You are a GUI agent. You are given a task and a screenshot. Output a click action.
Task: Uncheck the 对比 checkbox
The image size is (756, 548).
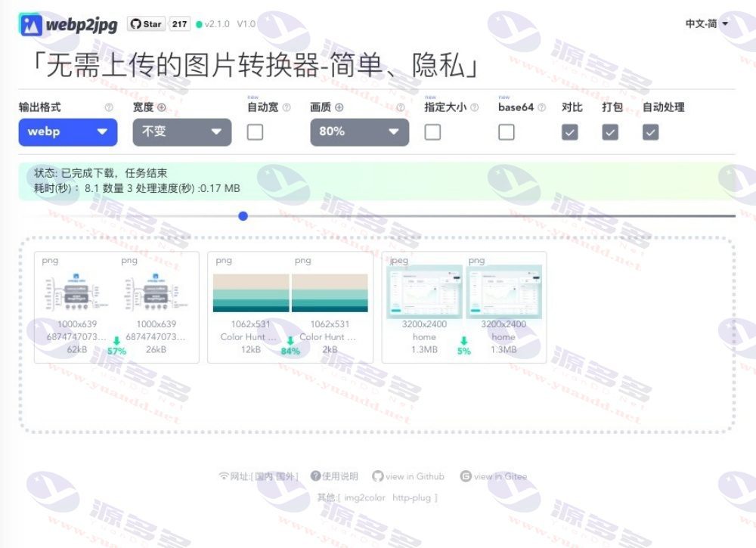point(570,132)
